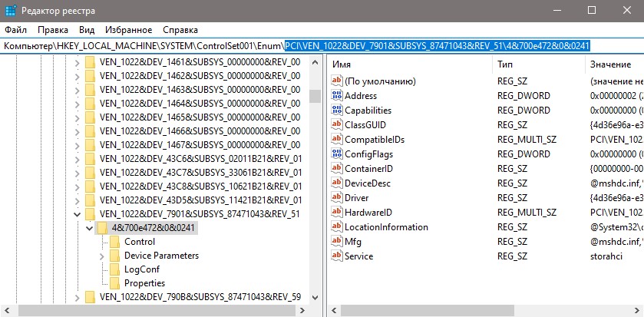The width and height of the screenshot is (644, 317).
Task: Expand the VEN_1022&DEV_790B key
Action: 77,297
